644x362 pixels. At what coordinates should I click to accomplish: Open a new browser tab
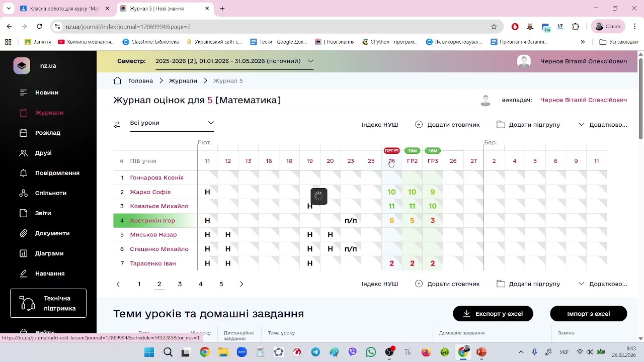[x=222, y=9]
